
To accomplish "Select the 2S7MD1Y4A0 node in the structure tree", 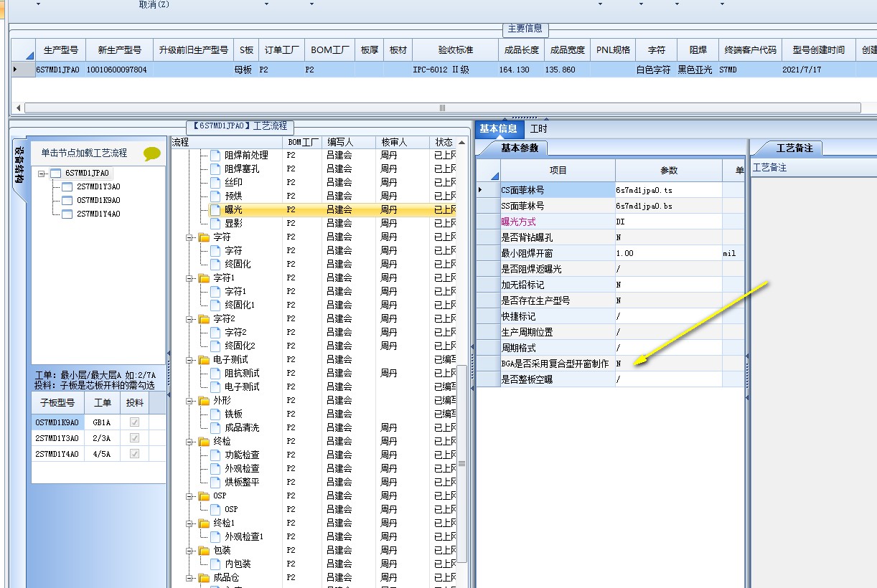I will click(98, 214).
